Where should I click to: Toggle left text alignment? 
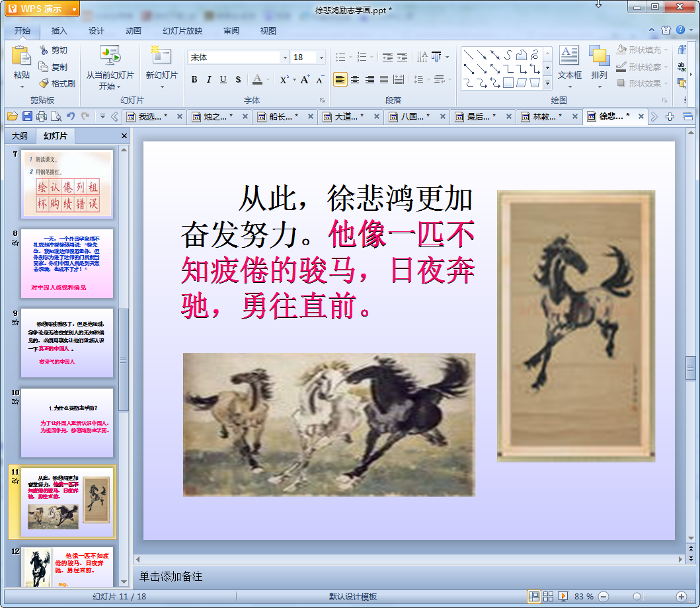pos(340,79)
